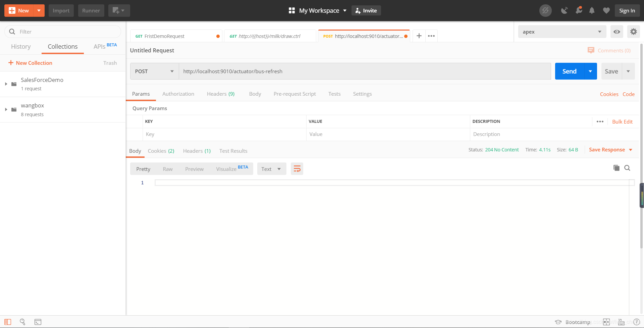
Task: Select the milk/draw.ctrl request tab
Action: (270, 36)
